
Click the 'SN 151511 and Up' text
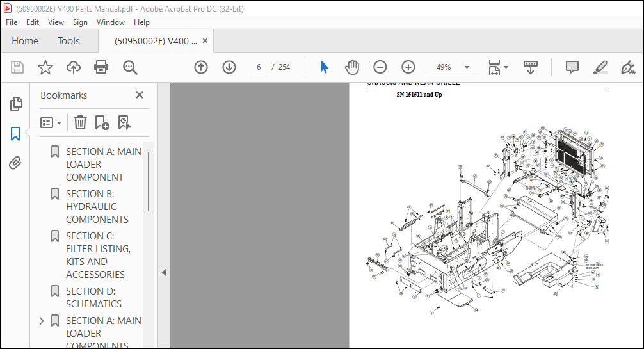tap(419, 95)
